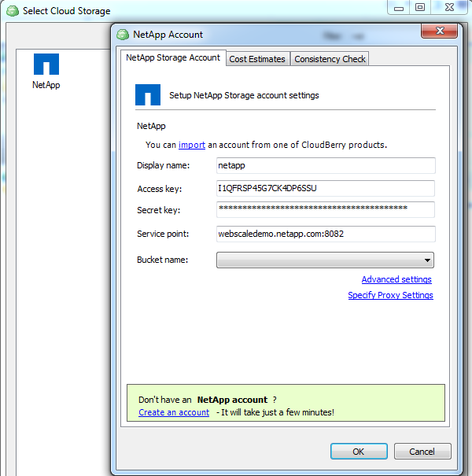Dismiss the dialog with Cancel
This screenshot has width=472, height=476.
point(422,452)
